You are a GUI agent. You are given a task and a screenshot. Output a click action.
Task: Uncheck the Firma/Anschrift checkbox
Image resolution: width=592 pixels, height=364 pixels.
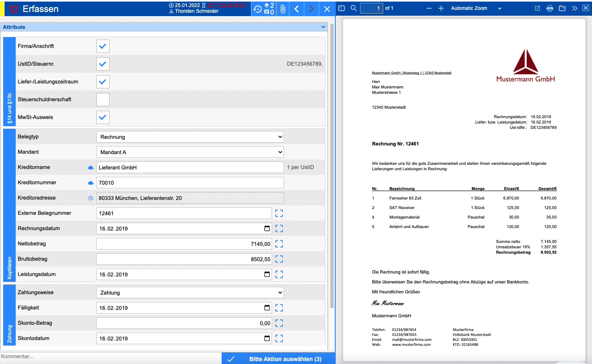click(x=103, y=46)
